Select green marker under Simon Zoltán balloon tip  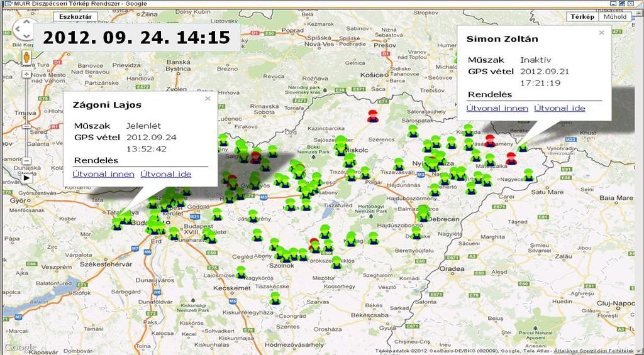click(x=523, y=146)
